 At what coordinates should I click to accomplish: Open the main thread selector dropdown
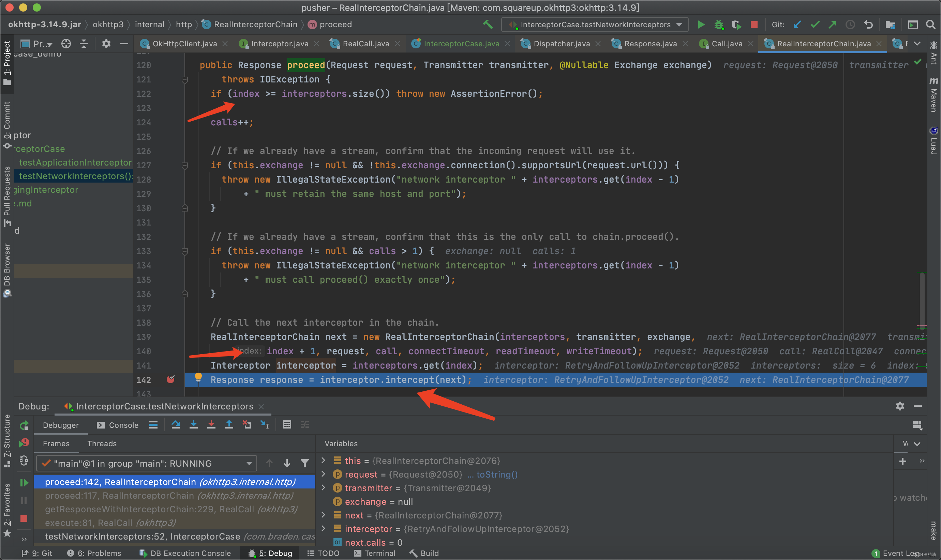pos(147,463)
